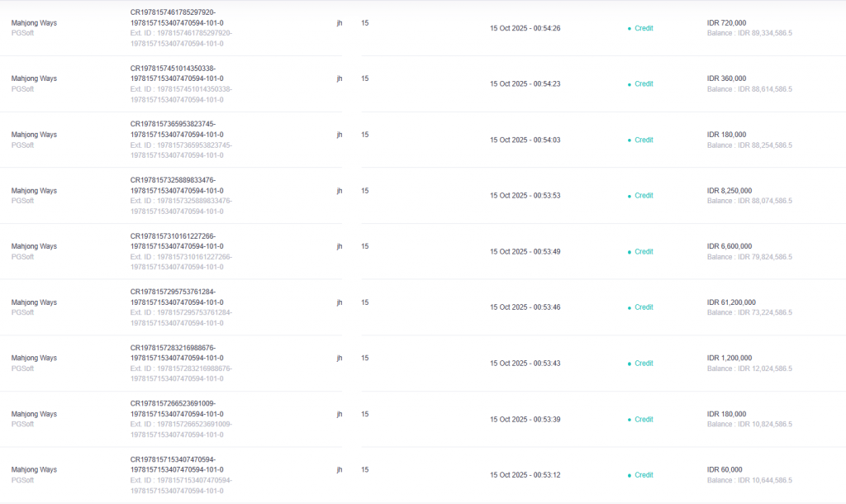The height and width of the screenshot is (504, 846).
Task: Click Credit status label at 00:54:23
Action: pyautogui.click(x=644, y=83)
